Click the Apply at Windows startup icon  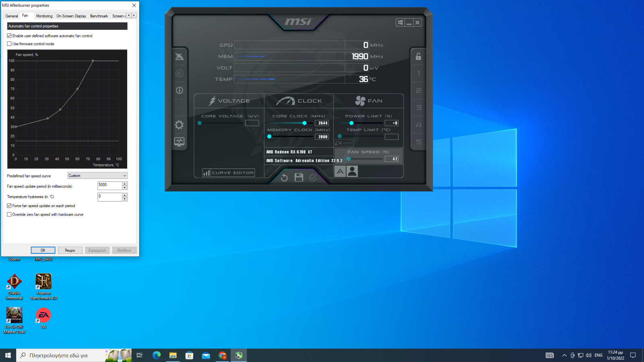[x=400, y=23]
